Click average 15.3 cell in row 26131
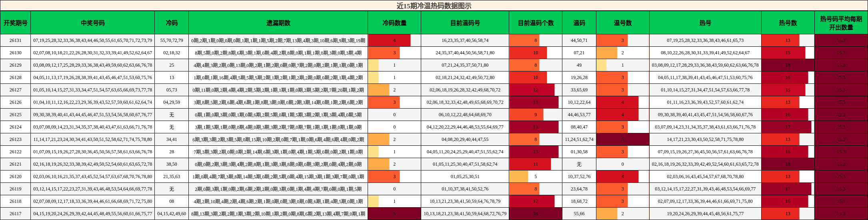 [841, 40]
